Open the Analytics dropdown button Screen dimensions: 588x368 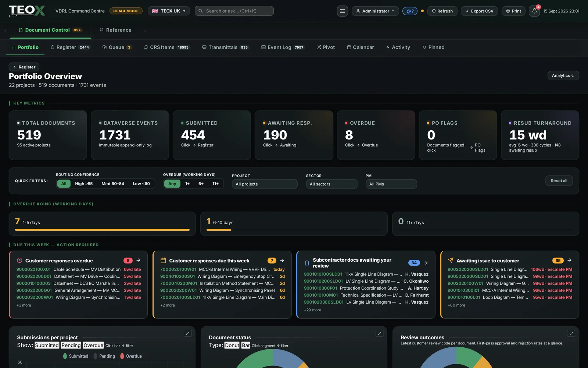563,75
